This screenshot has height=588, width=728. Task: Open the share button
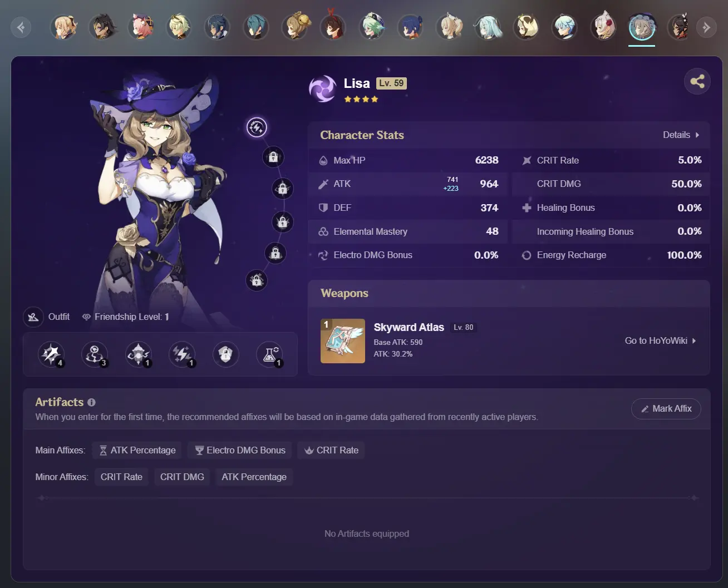coord(697,81)
